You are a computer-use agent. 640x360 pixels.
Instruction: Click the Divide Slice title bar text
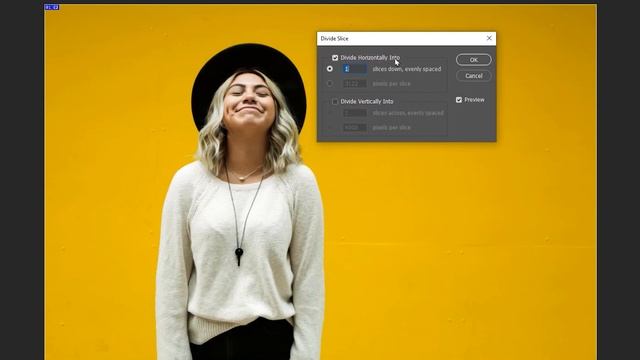pos(334,39)
